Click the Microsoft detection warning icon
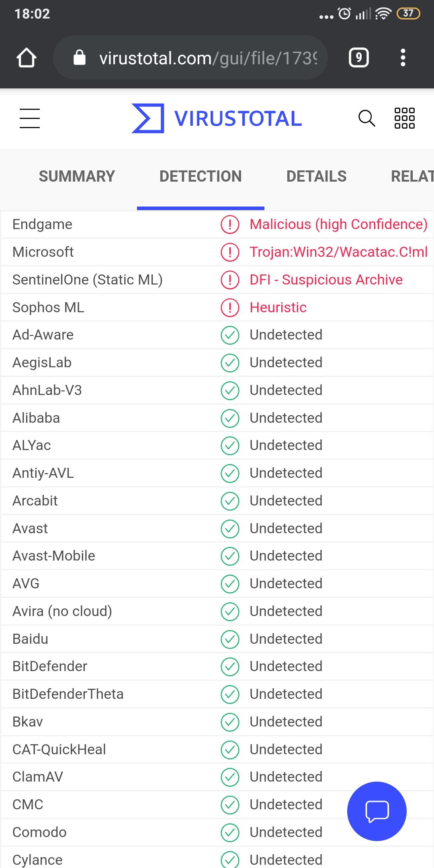The width and height of the screenshot is (434, 868). coord(230,252)
